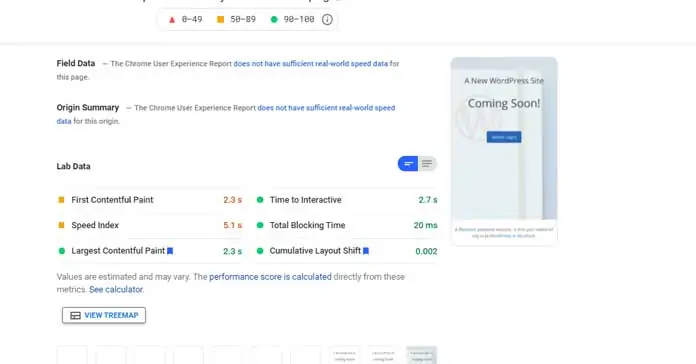Expand the Speed Index metric row
Screen dimensions: 696x364
click(150, 225)
